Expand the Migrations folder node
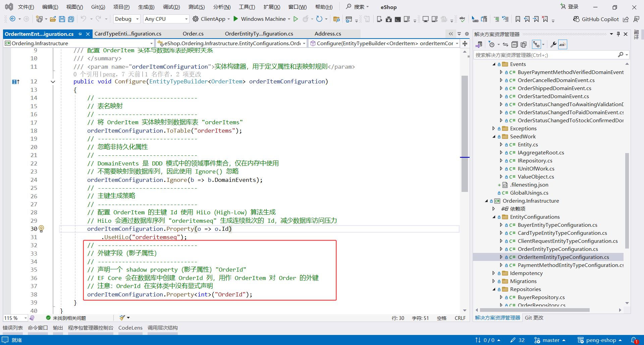This screenshot has height=345, width=644. point(494,281)
